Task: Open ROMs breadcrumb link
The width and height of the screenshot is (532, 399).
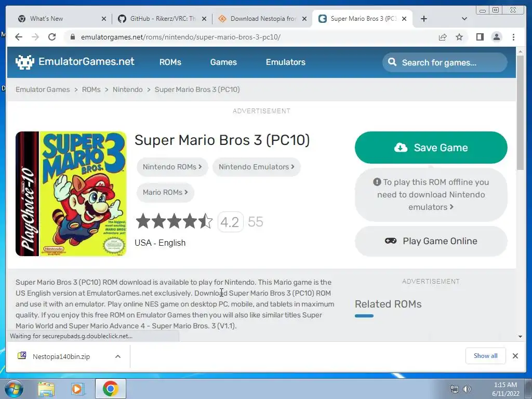Action: coord(91,89)
